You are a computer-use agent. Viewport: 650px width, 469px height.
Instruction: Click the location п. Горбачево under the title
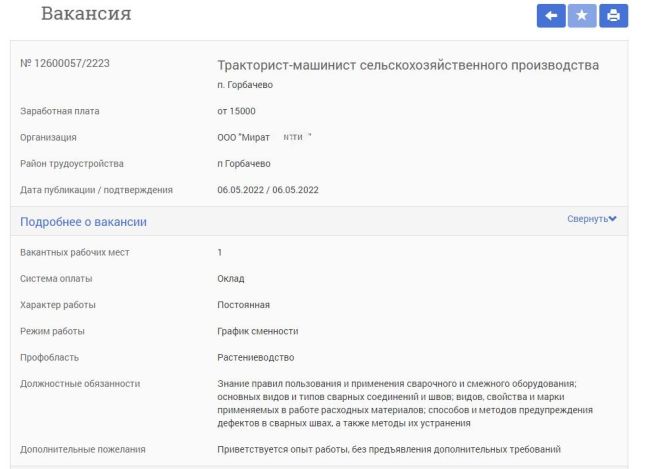(245, 85)
